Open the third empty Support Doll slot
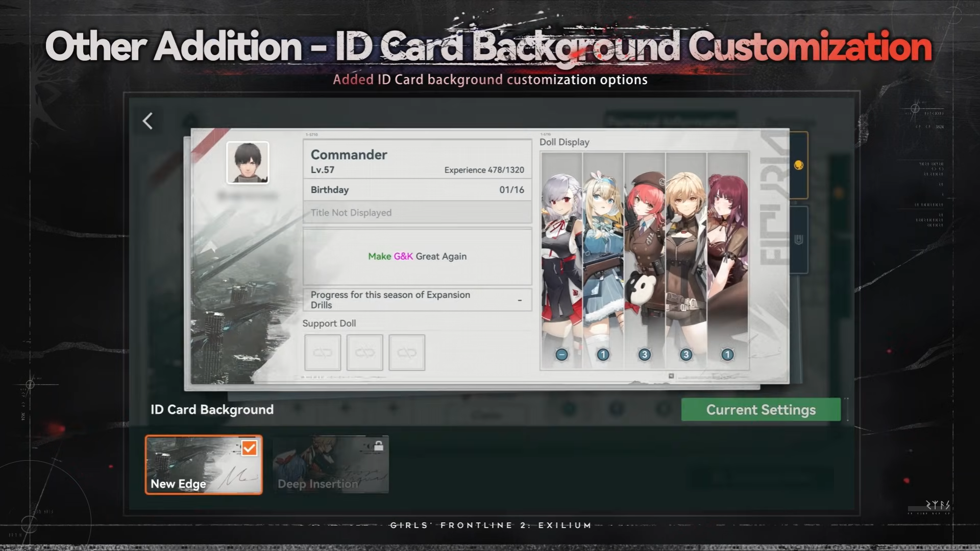 (407, 353)
